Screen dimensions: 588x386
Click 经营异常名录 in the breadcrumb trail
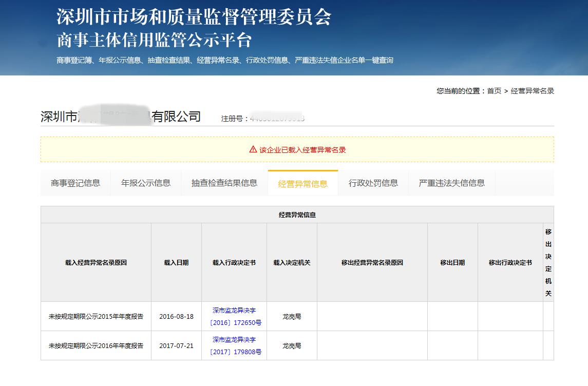pos(531,90)
